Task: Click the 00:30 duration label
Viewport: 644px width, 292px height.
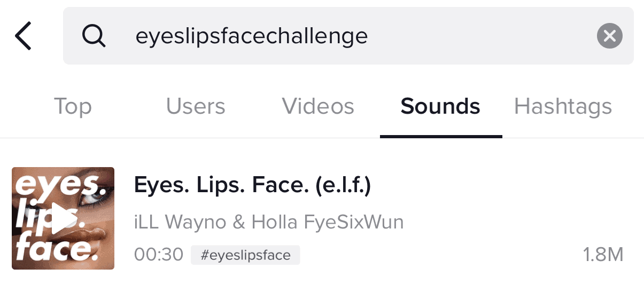Action: 158,255
